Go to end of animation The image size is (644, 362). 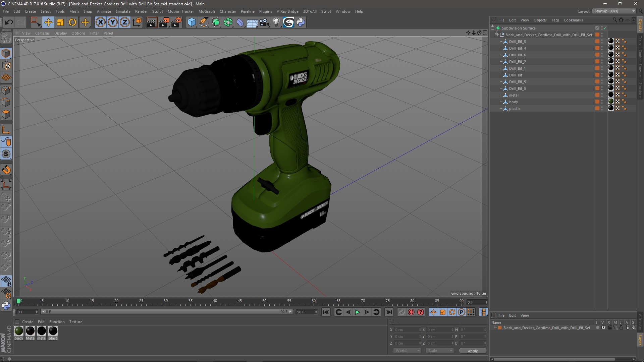click(389, 312)
